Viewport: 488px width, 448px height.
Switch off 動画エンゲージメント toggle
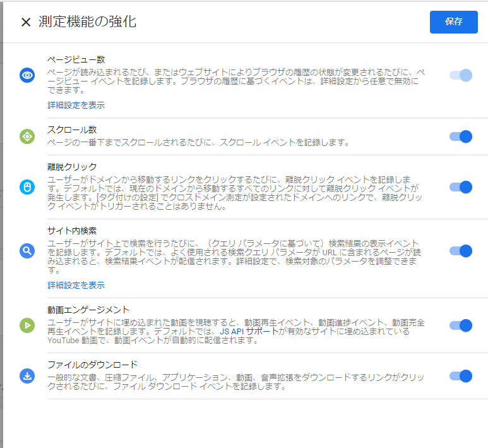pos(461,325)
